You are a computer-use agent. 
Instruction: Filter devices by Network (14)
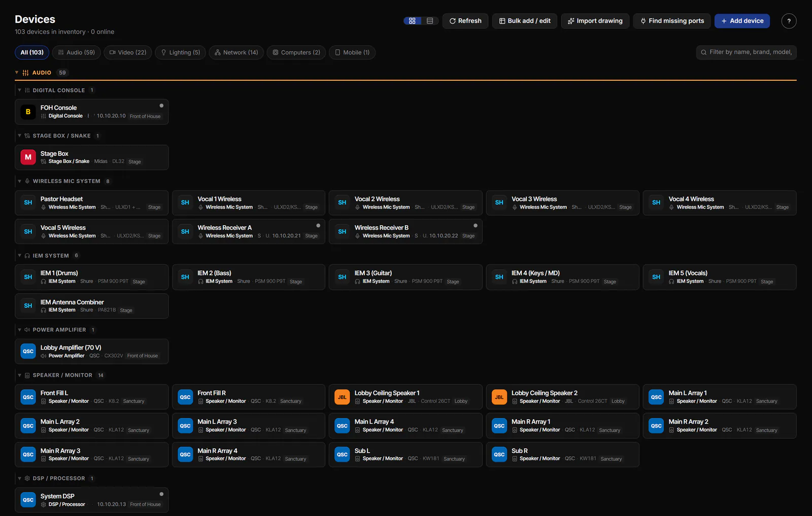pos(236,52)
